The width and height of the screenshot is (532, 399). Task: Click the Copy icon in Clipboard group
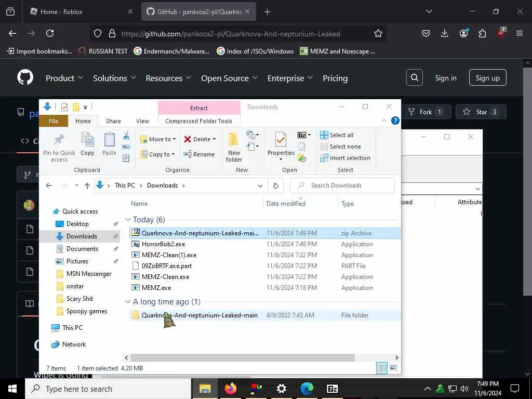pyautogui.click(x=87, y=139)
